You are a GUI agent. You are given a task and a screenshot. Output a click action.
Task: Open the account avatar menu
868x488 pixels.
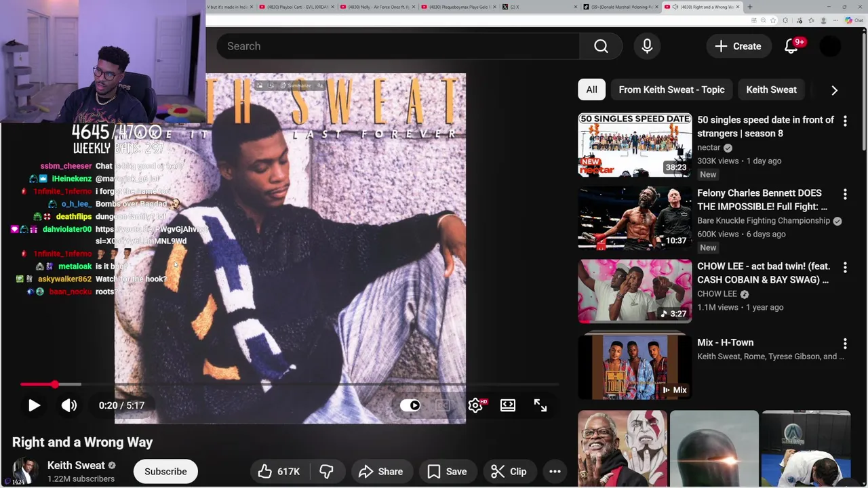(x=830, y=46)
